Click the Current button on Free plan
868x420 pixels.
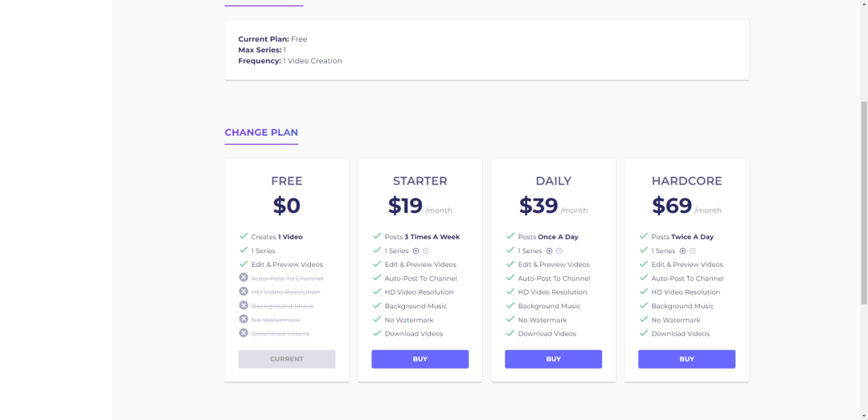point(286,359)
